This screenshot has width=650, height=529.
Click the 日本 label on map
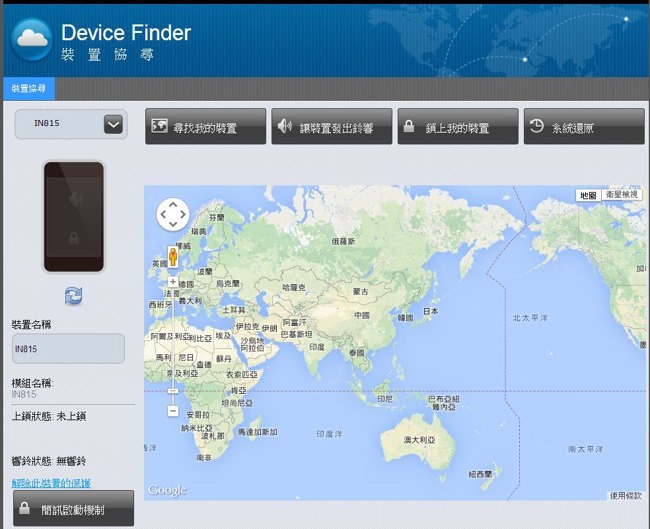click(430, 311)
